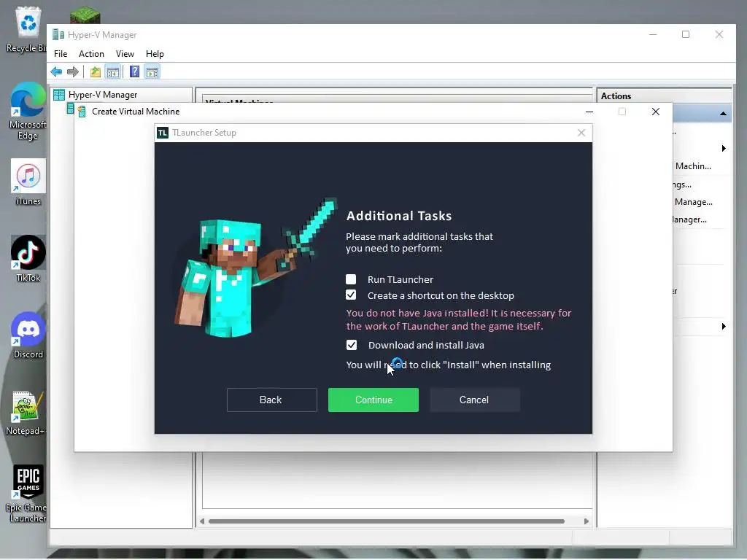Open the Help menu in Hyper-V Manager

155,54
